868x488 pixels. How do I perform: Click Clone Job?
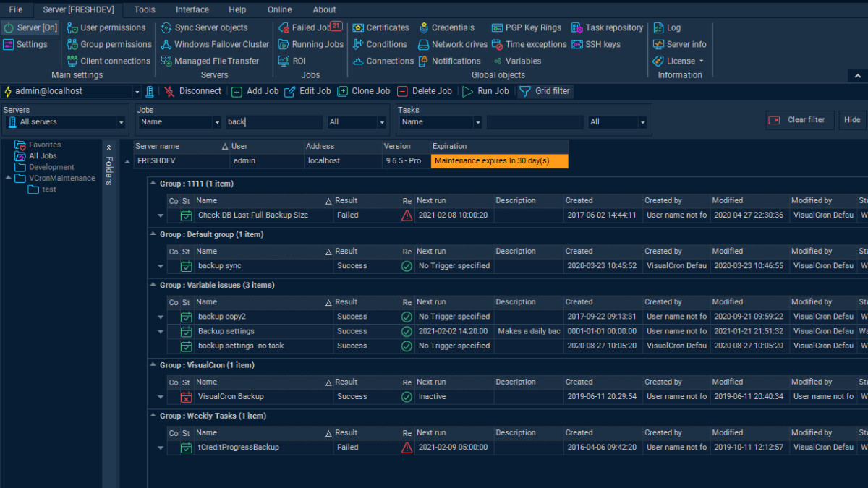pos(363,91)
